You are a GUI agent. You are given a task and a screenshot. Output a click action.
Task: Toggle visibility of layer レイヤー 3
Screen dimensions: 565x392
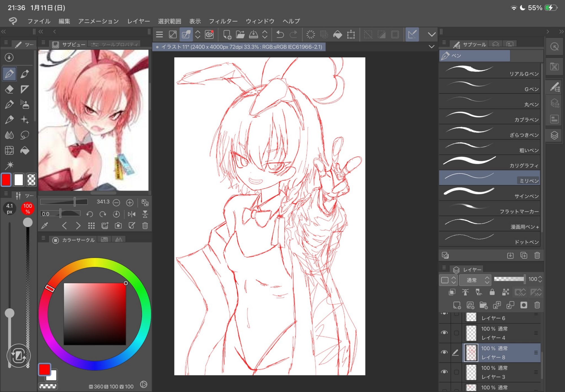coord(444,372)
